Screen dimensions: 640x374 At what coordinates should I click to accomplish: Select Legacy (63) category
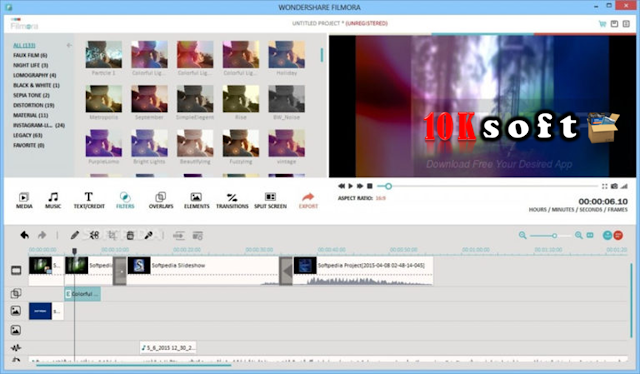27,135
